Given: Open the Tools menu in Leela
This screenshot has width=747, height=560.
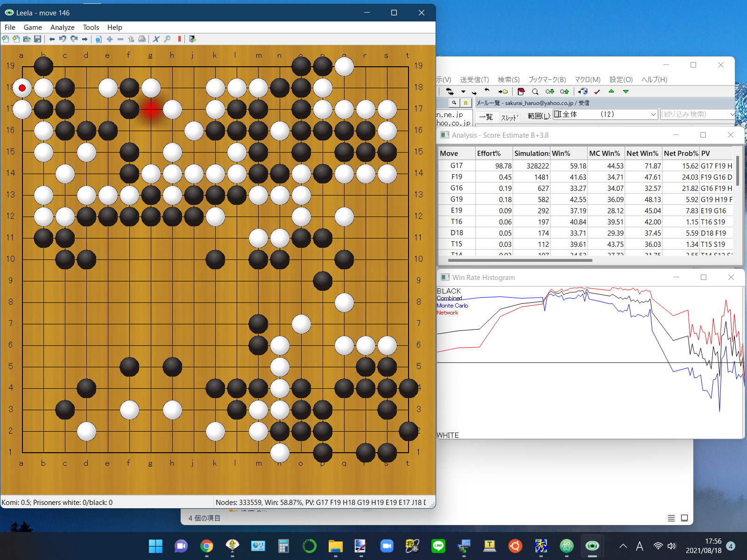Looking at the screenshot, I should coord(91,28).
